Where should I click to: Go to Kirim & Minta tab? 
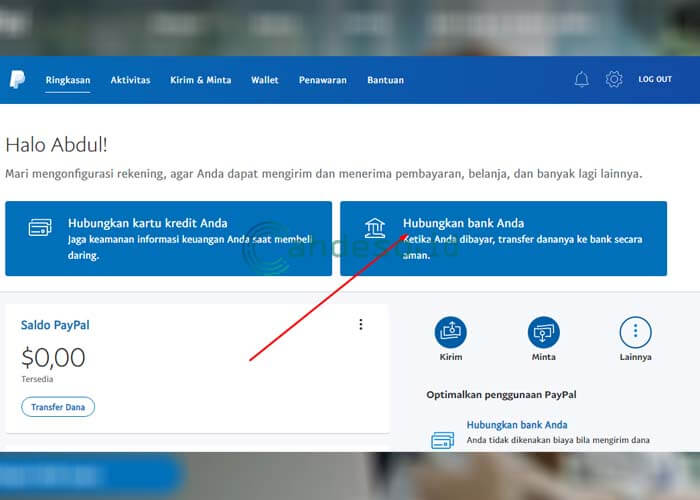(200, 80)
